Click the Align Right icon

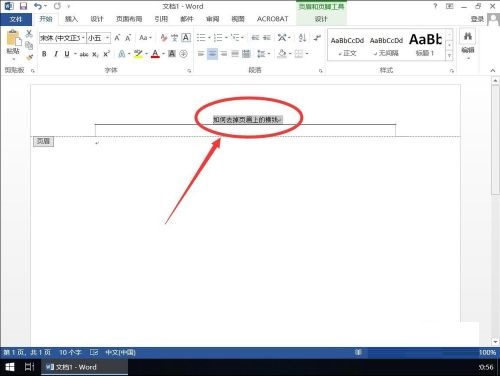pyautogui.click(x=224, y=54)
